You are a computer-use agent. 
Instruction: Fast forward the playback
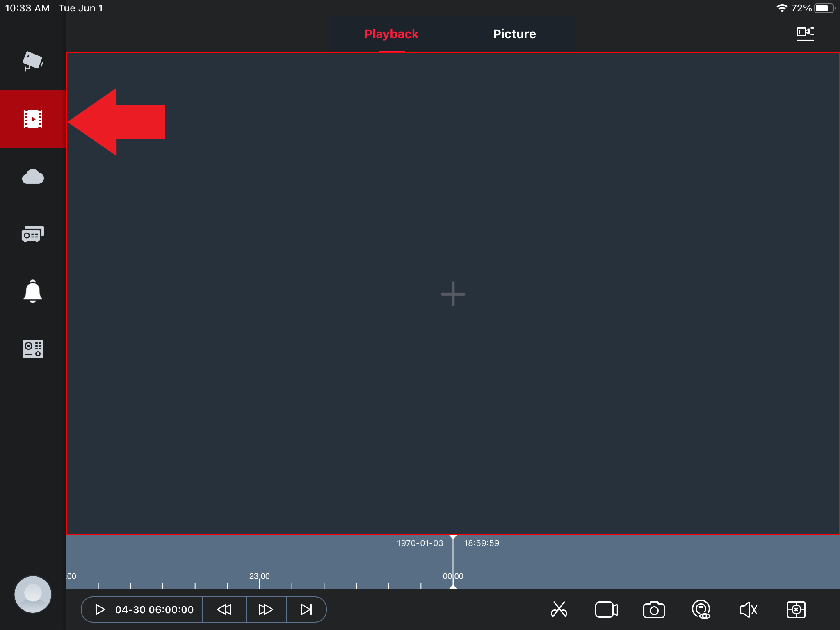click(x=265, y=609)
